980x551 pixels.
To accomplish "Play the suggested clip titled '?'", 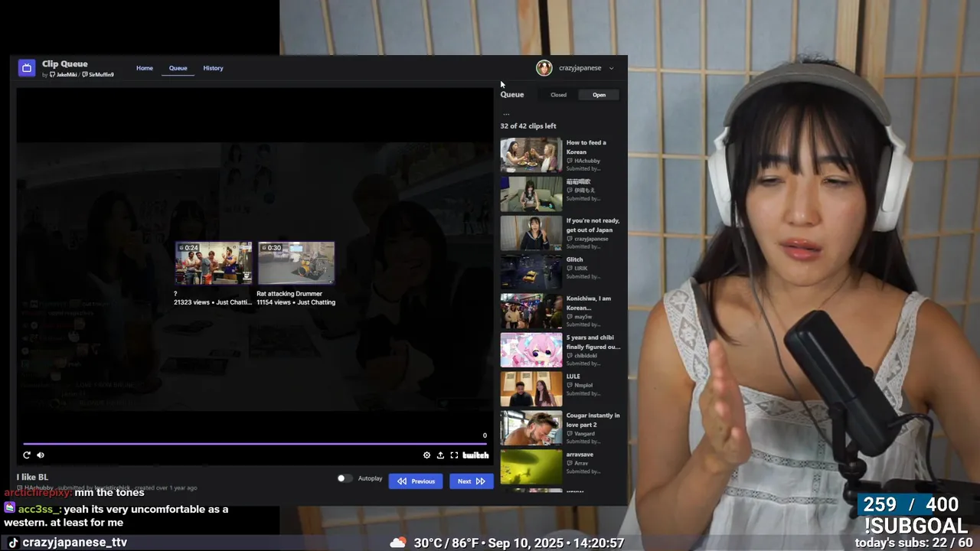I will (x=214, y=263).
